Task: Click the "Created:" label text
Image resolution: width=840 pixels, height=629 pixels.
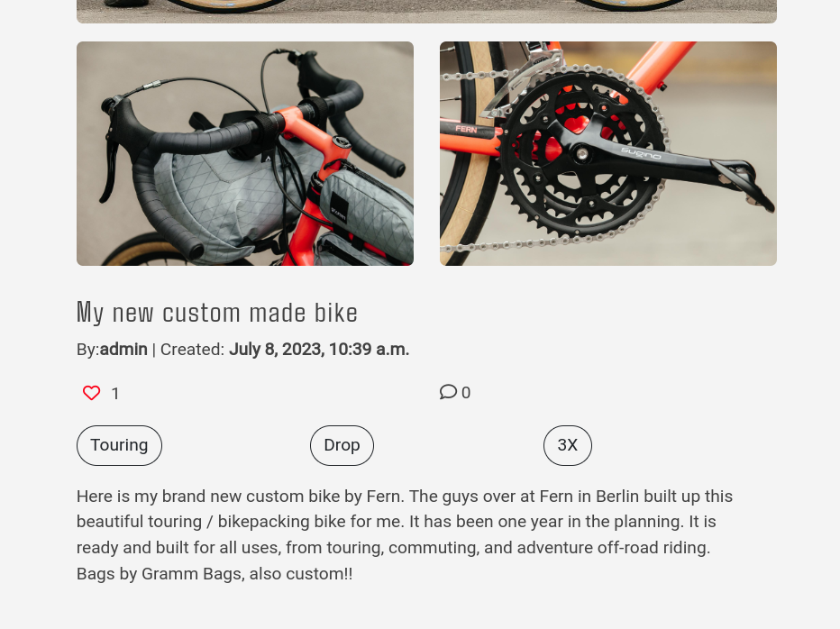Action: (x=192, y=350)
